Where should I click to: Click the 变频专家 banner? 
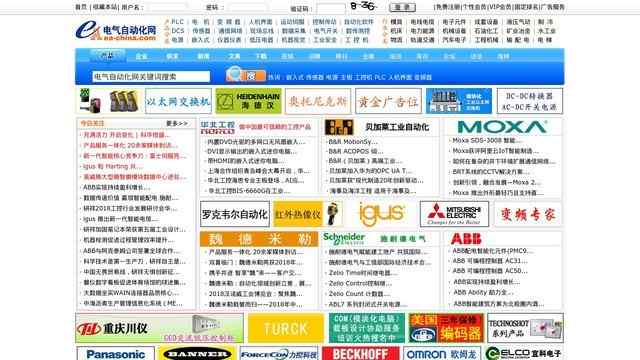coord(528,214)
